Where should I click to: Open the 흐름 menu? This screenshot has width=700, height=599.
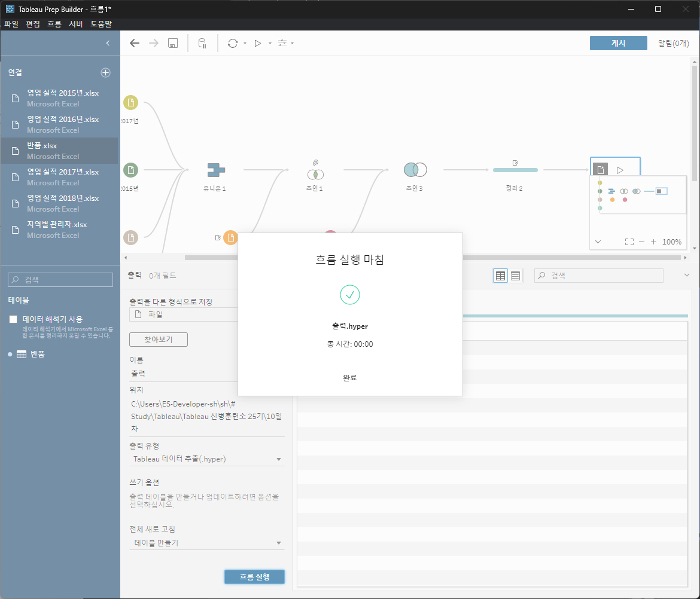[x=54, y=24]
